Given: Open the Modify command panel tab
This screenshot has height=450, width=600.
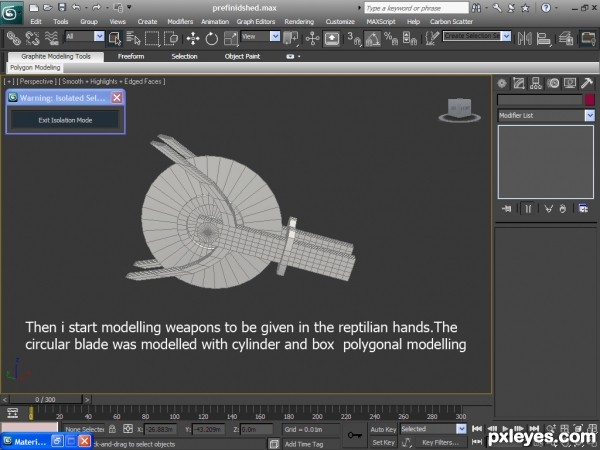Looking at the screenshot, I should click(x=519, y=83).
